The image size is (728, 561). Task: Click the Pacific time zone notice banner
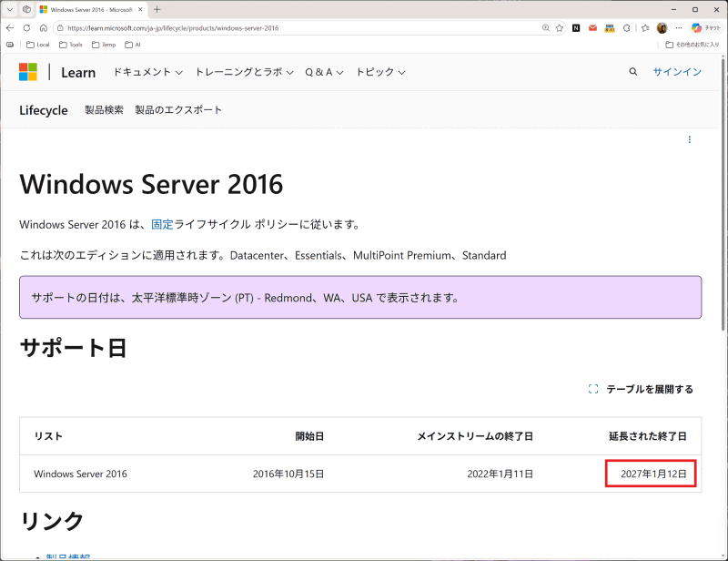click(360, 298)
